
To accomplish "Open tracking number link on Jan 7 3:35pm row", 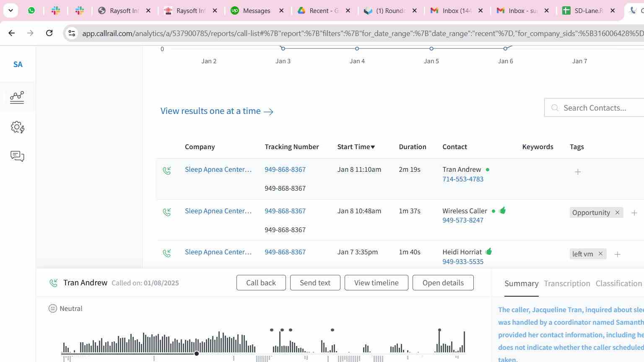I will point(285,252).
